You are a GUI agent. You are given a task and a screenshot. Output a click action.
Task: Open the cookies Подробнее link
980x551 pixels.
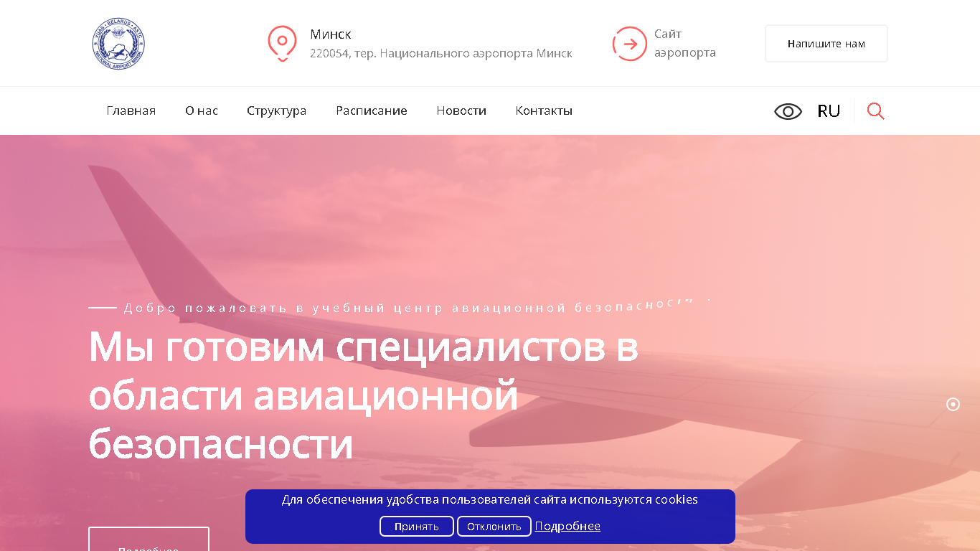pos(567,526)
